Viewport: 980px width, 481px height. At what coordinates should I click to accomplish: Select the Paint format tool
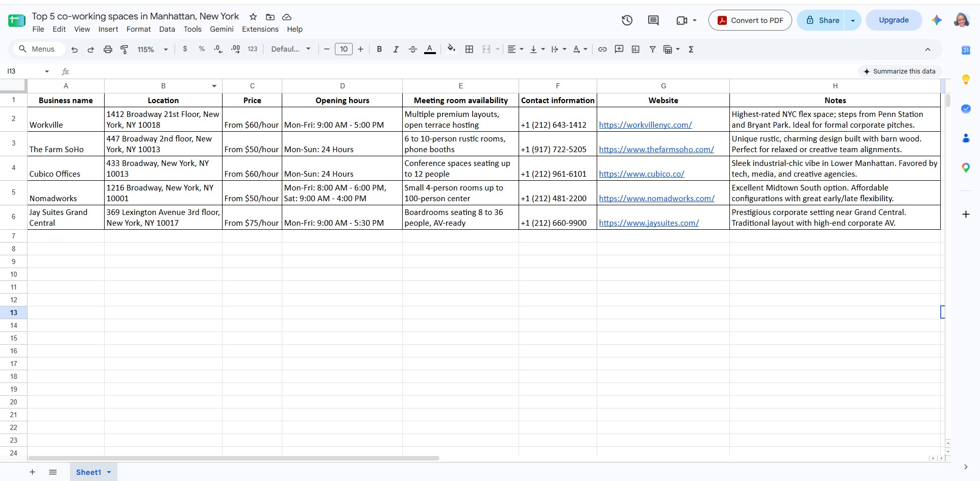(x=124, y=50)
